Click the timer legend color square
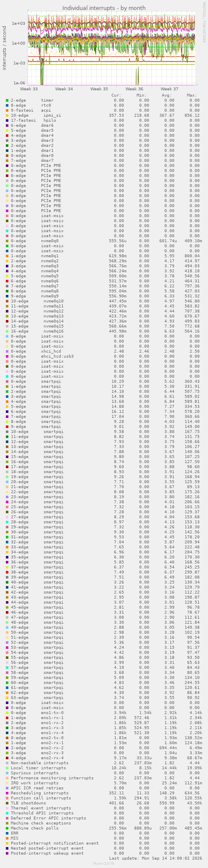 [7, 100]
